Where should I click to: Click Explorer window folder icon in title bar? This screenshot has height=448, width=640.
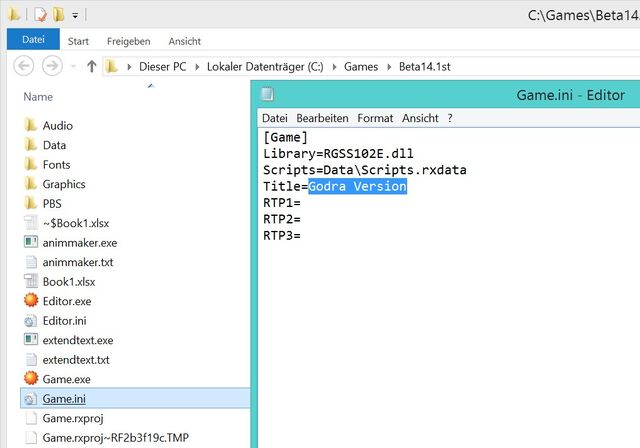click(14, 15)
